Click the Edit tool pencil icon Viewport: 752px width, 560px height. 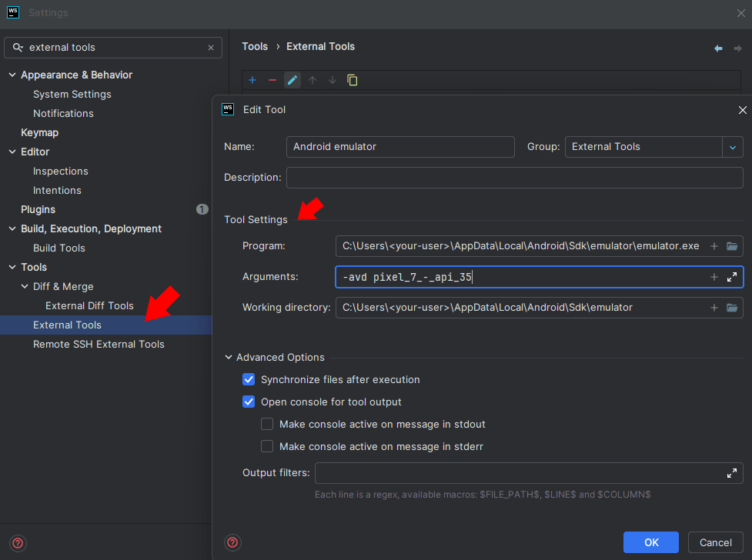292,80
